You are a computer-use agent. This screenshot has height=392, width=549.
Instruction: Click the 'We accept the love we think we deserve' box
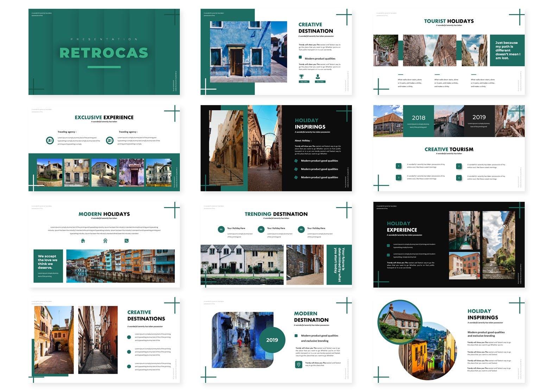[x=48, y=266]
